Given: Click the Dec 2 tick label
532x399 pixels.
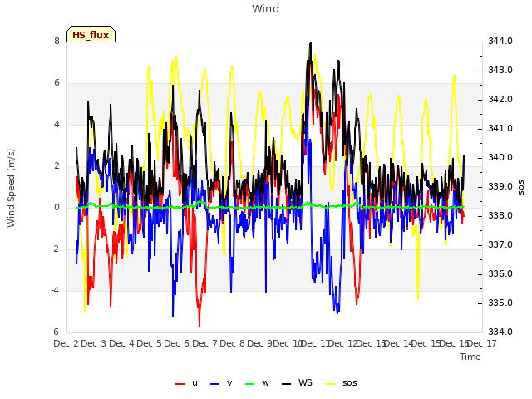Looking at the screenshot, I should tap(66, 343).
